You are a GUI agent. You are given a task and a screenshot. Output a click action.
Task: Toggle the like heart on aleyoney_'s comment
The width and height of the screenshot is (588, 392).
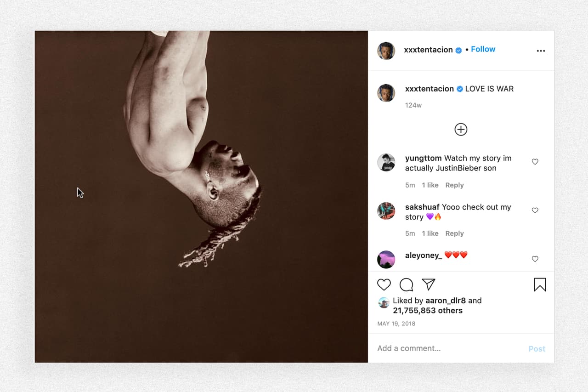(535, 259)
